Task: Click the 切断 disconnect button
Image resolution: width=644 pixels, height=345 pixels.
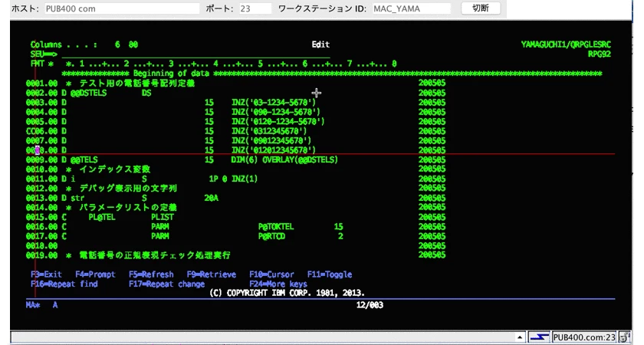Action: tap(481, 8)
